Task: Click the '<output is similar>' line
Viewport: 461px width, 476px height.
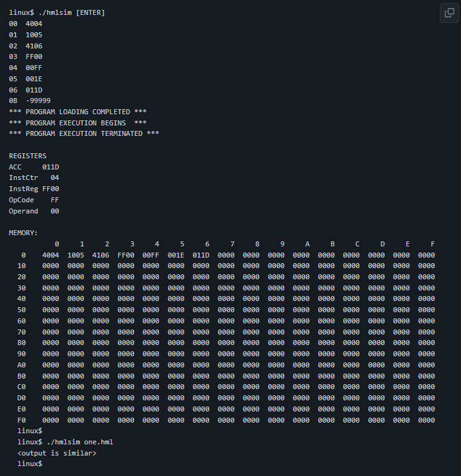Action: tap(56, 453)
